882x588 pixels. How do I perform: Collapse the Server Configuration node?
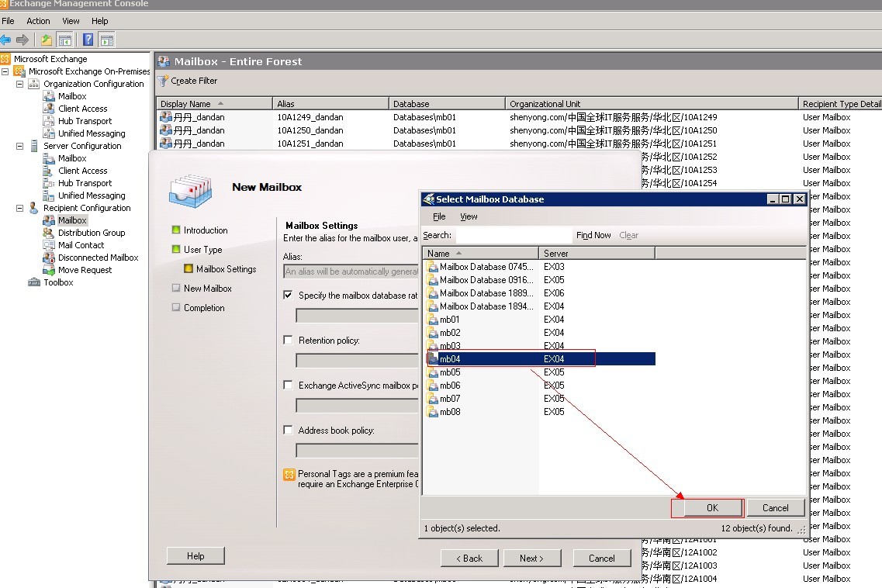click(19, 146)
